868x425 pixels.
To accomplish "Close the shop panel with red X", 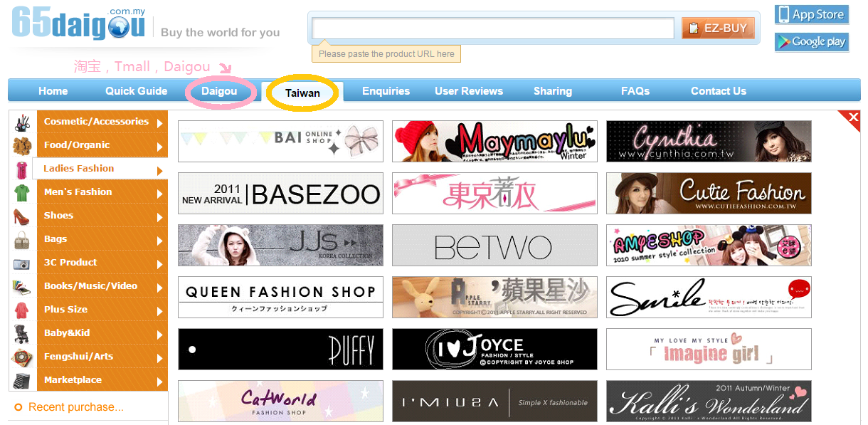I will coord(852,118).
